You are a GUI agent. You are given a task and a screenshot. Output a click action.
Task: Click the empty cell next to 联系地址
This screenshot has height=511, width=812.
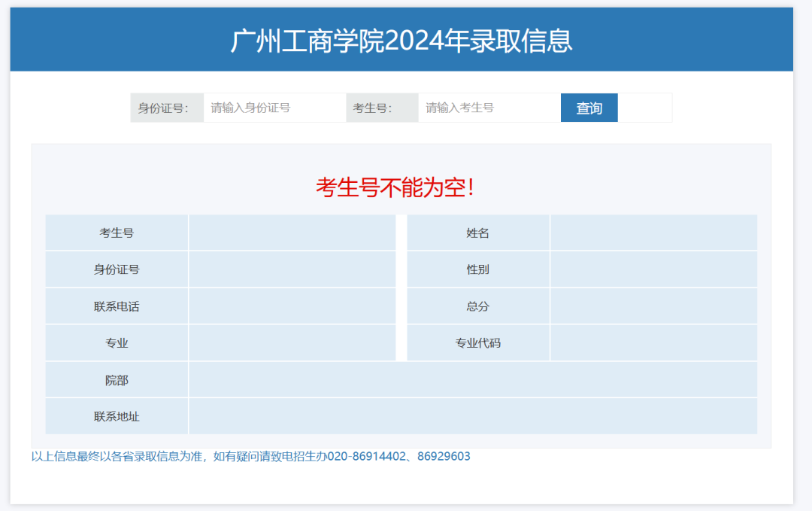coord(474,416)
